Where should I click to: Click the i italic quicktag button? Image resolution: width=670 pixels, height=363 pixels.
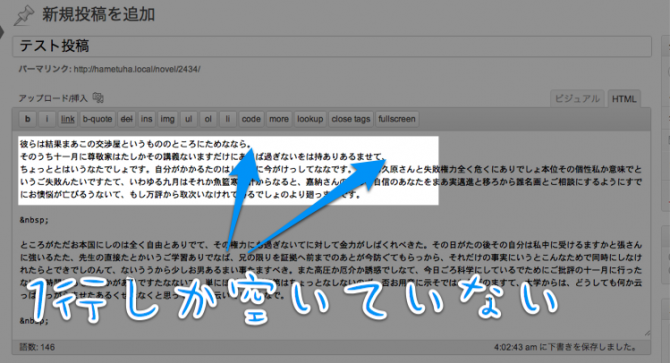point(47,119)
